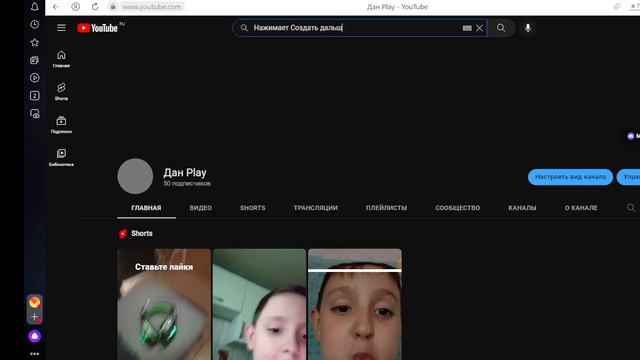The width and height of the screenshot is (640, 360).
Task: Click the address bar lock icon
Action: pyautogui.click(x=113, y=7)
